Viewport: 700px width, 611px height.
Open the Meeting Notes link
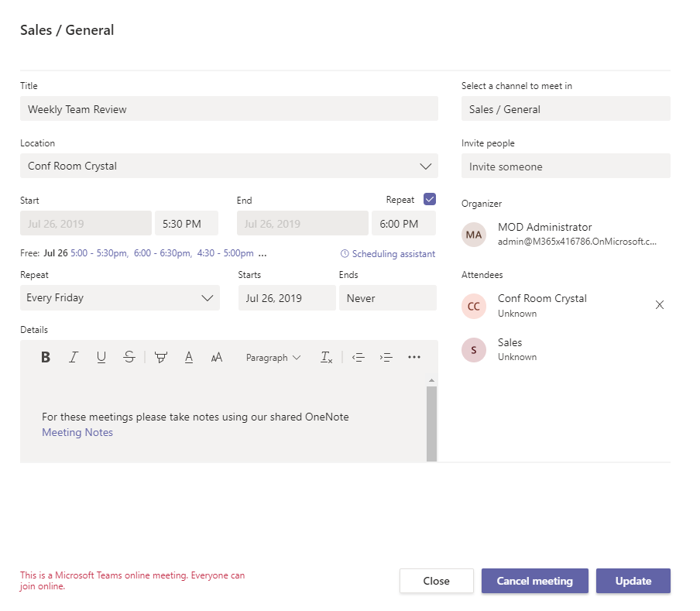point(77,433)
